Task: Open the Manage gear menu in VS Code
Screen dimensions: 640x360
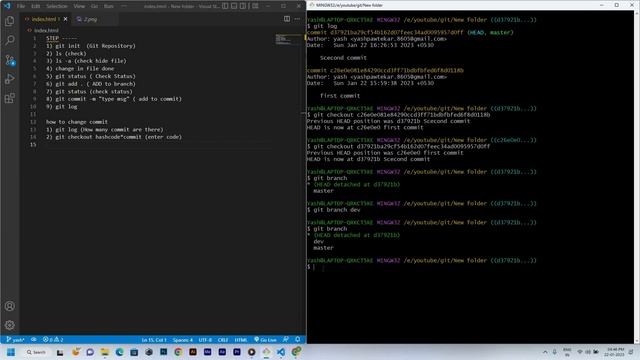Action: 10,325
